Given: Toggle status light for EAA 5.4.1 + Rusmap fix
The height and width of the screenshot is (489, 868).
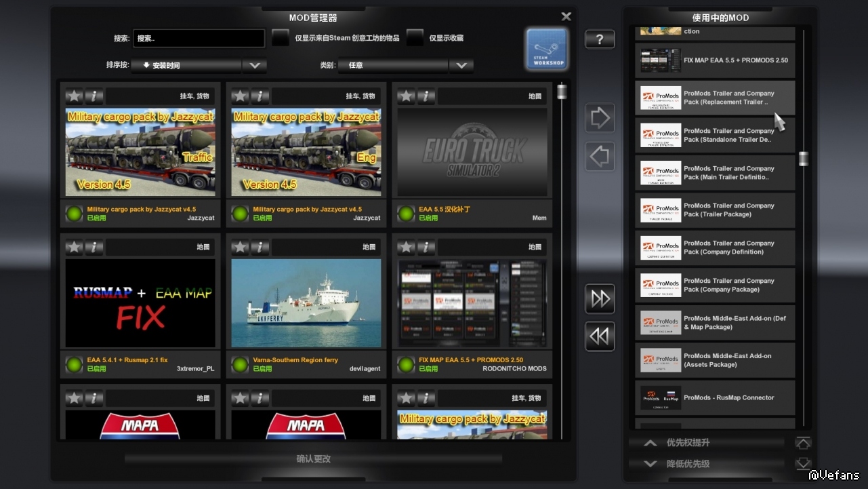Looking at the screenshot, I should 74,364.
